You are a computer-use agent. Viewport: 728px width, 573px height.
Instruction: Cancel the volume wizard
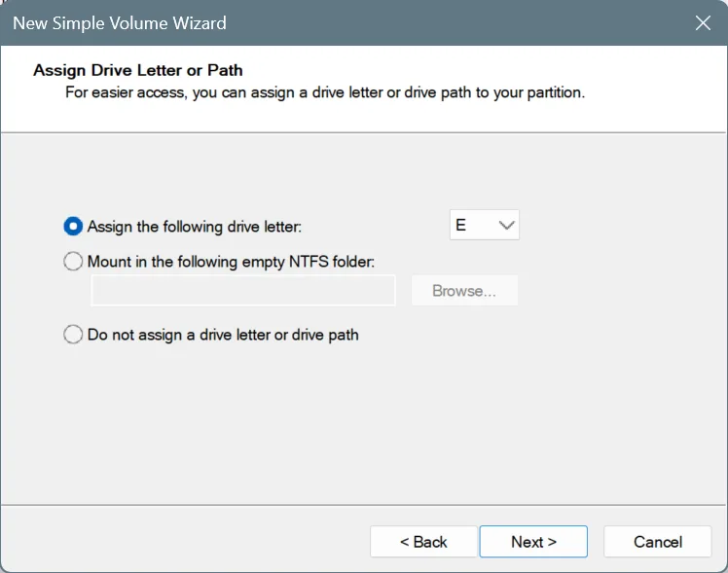click(657, 542)
